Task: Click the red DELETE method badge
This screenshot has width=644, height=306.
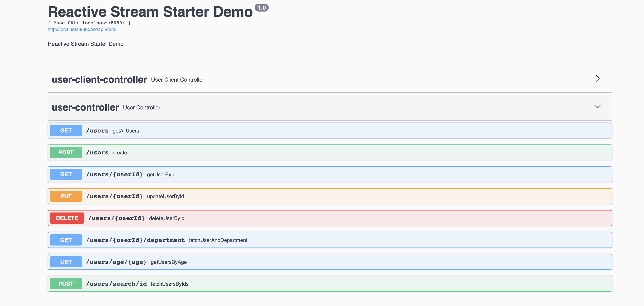Action: (x=67, y=218)
